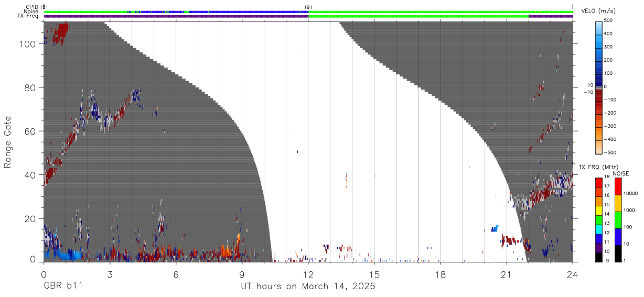Click the CPID row label
Viewport: 644px width, 297px height.
click(32, 7)
